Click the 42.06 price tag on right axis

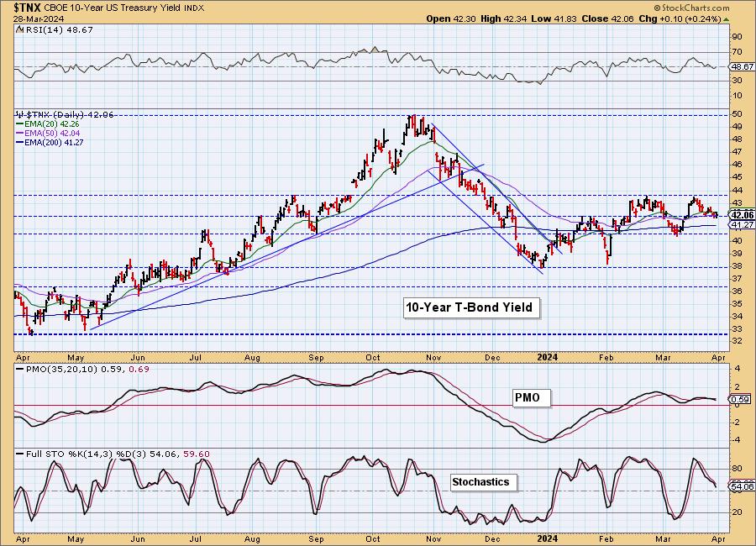pos(742,215)
